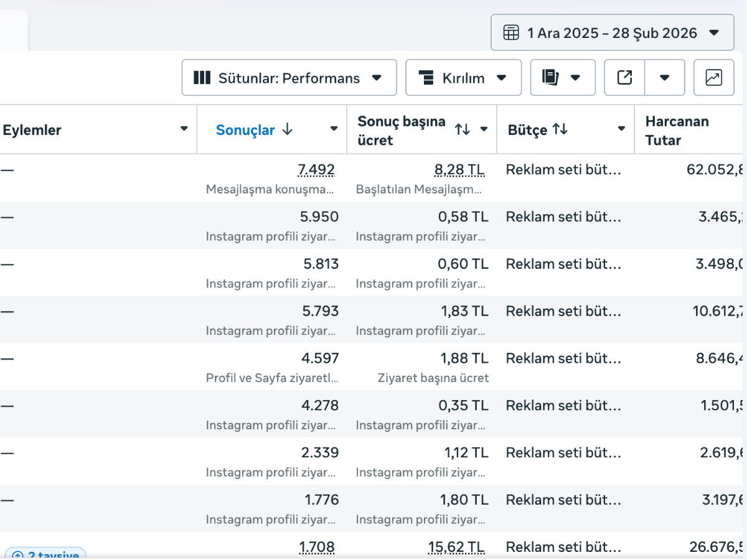Click the Kırılım breakdown icon

426,78
